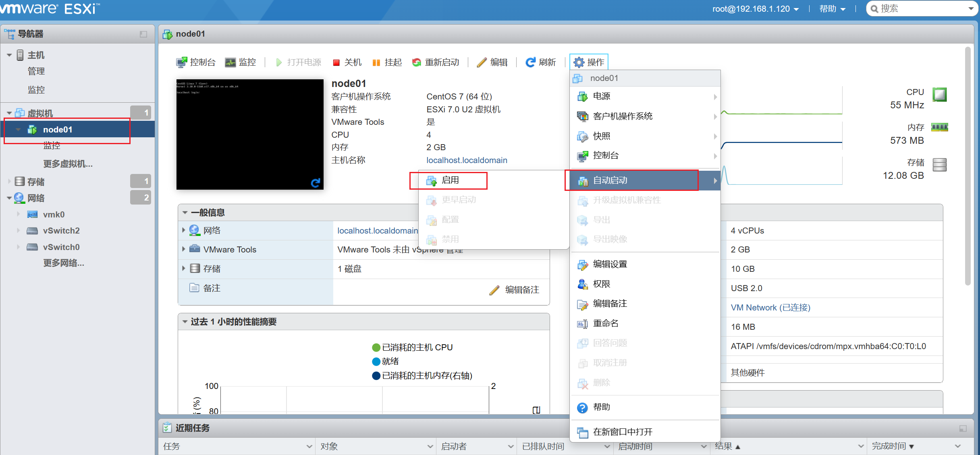Refresh the page using the Refresh icon
This screenshot has height=455, width=980.
pyautogui.click(x=530, y=62)
